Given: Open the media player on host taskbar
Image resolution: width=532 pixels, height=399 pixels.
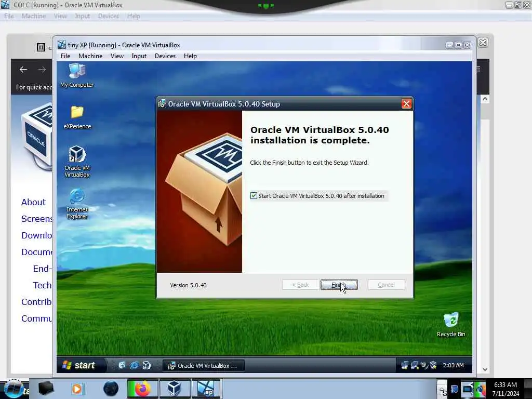Looking at the screenshot, I should tap(77, 389).
